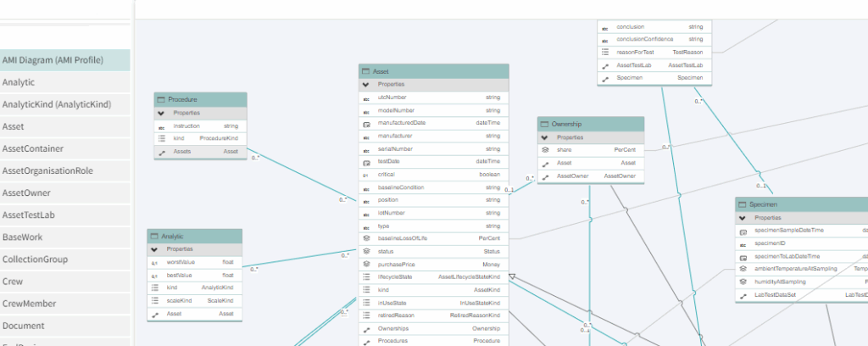
Task: Click string-type icon beside utcNumber
Action: pos(366,98)
